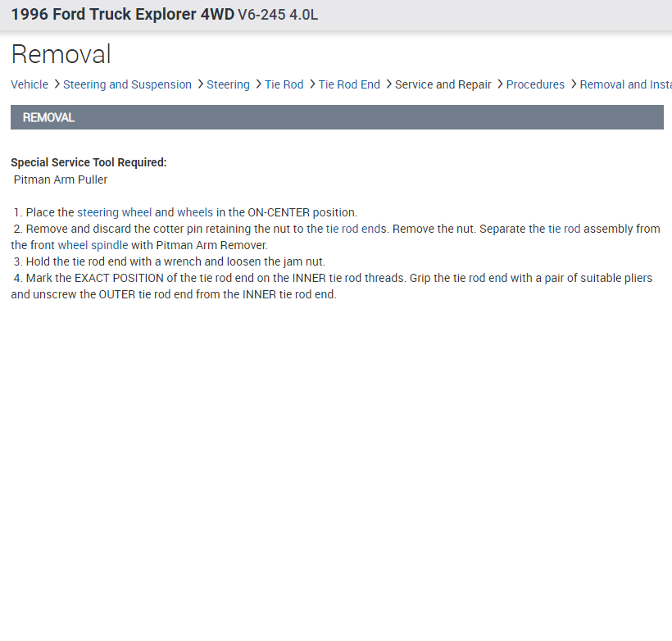Click the chevron right after Tie Rod End
The width and height of the screenshot is (672, 641).
388,84
